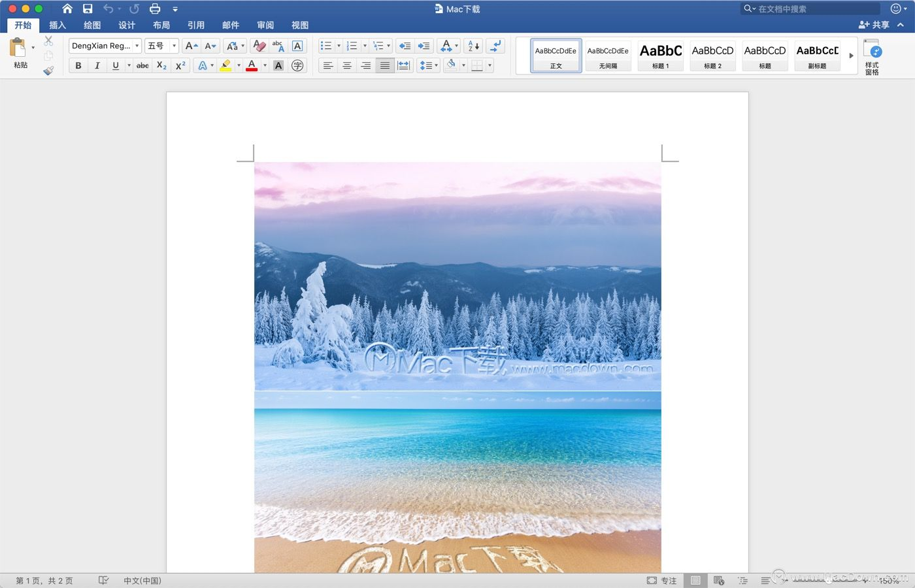915x588 pixels.
Task: Click the 共享 (Share) button
Action: (874, 25)
